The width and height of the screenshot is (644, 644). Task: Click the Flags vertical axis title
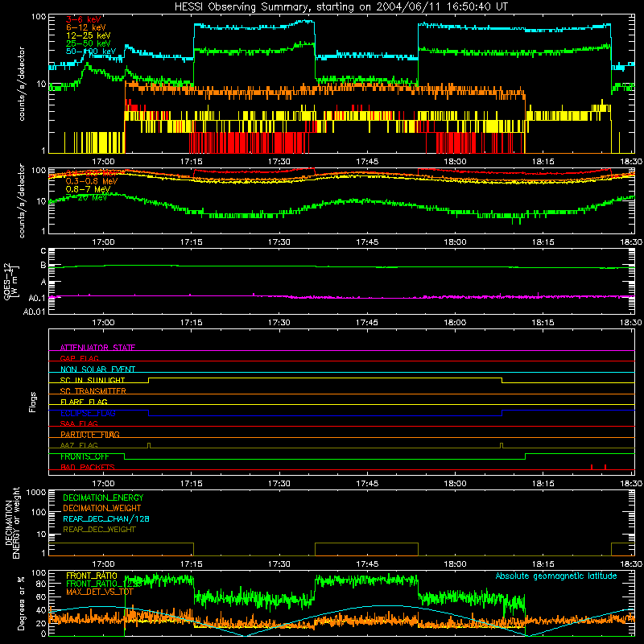point(33,402)
